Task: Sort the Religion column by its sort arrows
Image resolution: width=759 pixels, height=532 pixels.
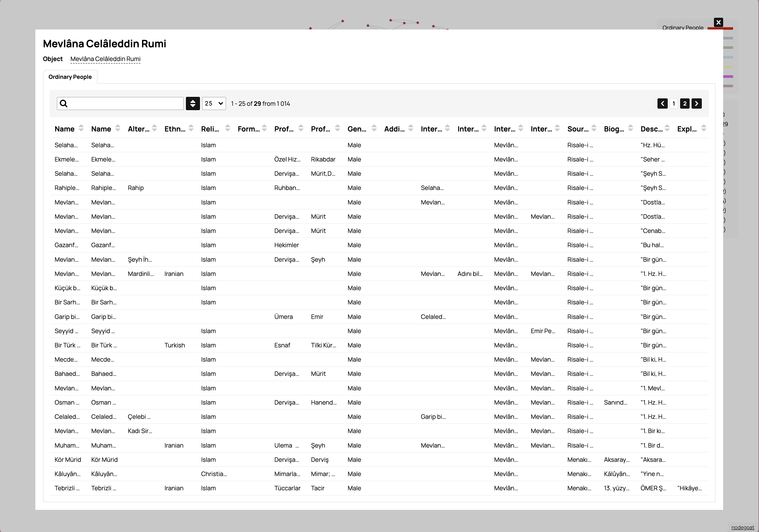Action: (x=227, y=128)
